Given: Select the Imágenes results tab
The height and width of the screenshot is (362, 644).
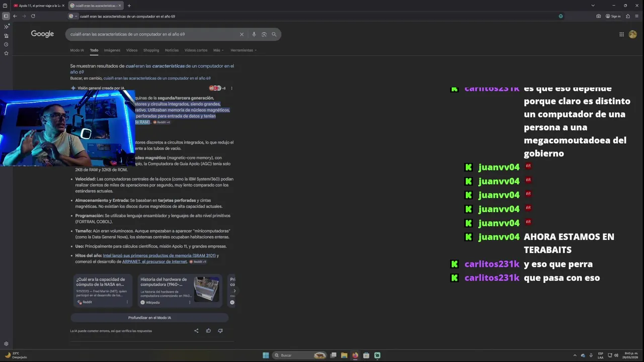Looking at the screenshot, I should [112, 50].
